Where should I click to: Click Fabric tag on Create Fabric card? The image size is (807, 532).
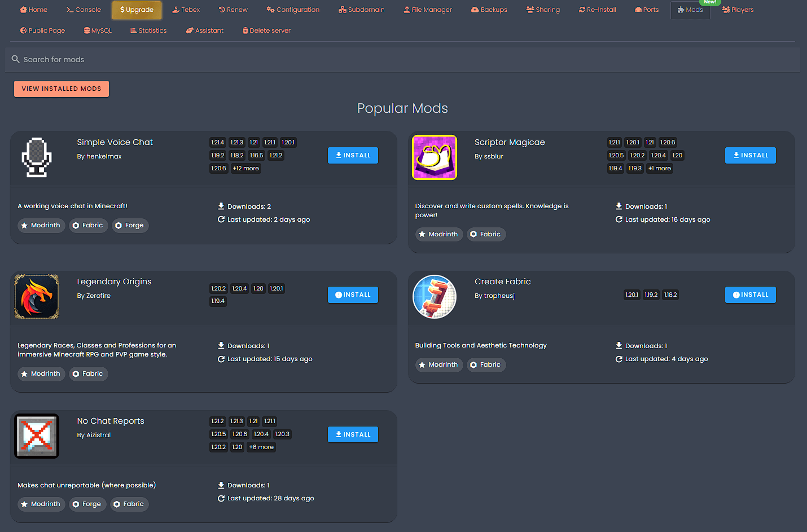tap(486, 364)
